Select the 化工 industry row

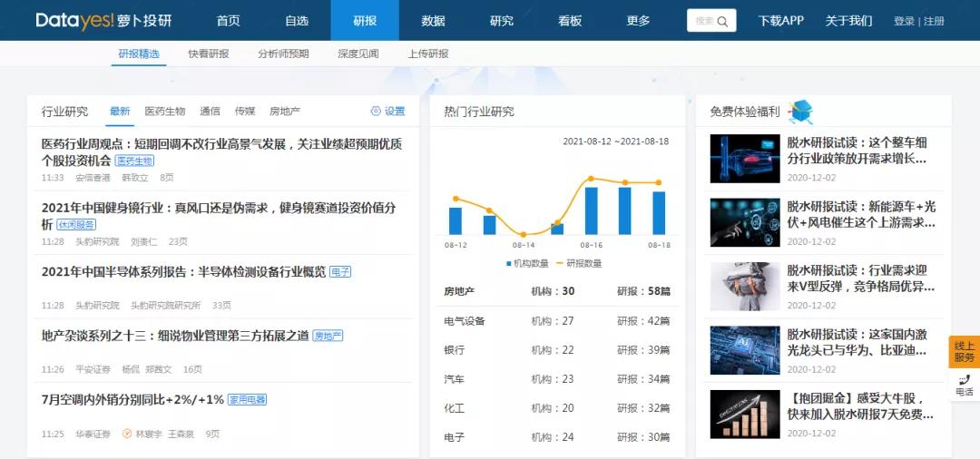pyautogui.click(x=557, y=408)
